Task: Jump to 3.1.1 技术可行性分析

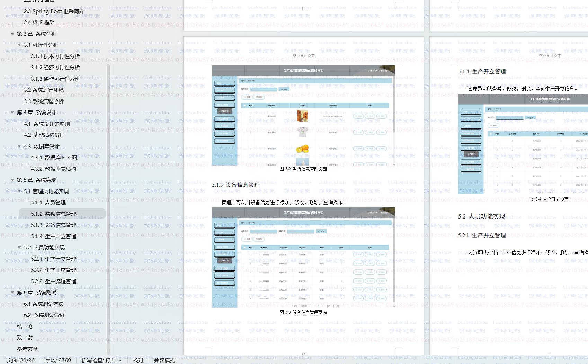Action: coord(55,56)
